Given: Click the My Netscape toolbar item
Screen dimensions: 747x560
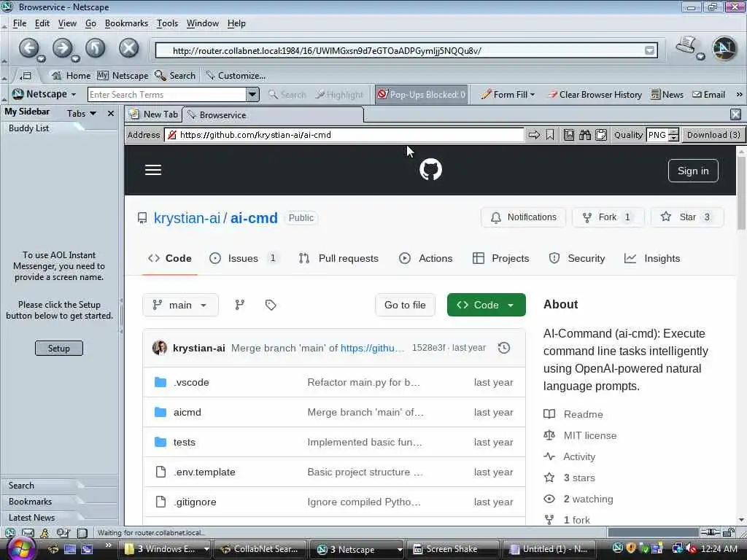Looking at the screenshot, I should point(123,75).
